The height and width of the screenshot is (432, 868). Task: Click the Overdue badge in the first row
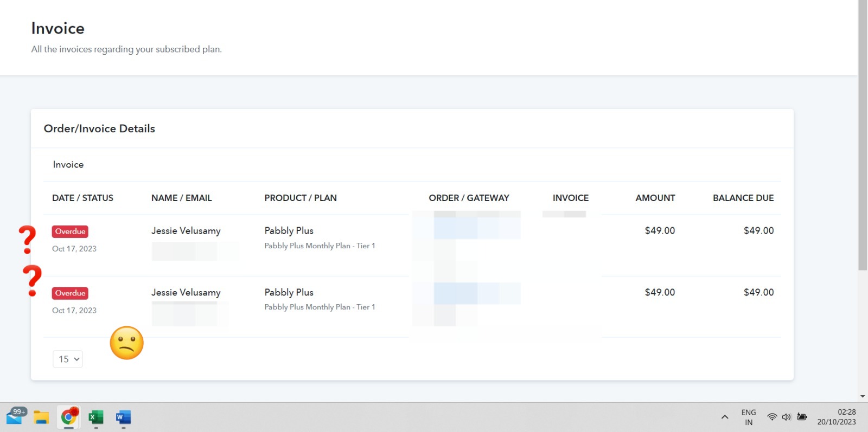point(70,231)
